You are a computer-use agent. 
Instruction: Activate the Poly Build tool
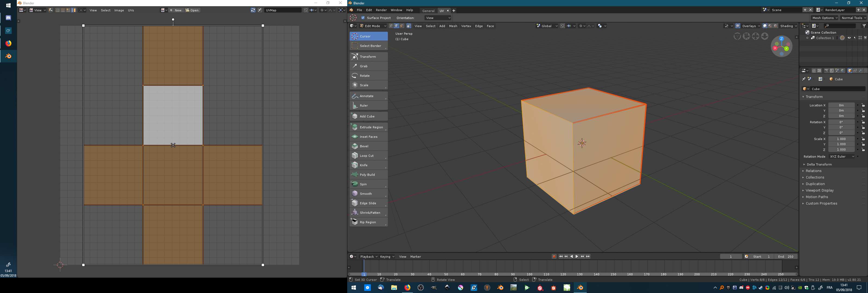coord(369,175)
